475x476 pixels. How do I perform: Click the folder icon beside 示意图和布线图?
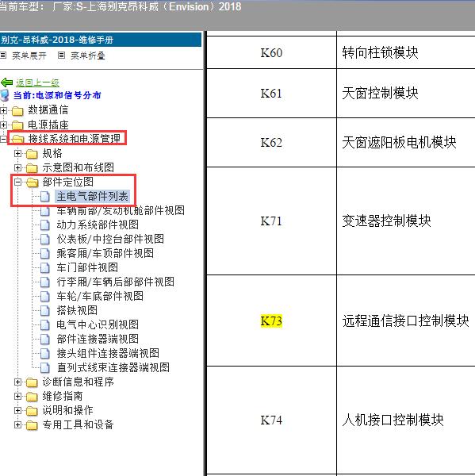(32, 168)
